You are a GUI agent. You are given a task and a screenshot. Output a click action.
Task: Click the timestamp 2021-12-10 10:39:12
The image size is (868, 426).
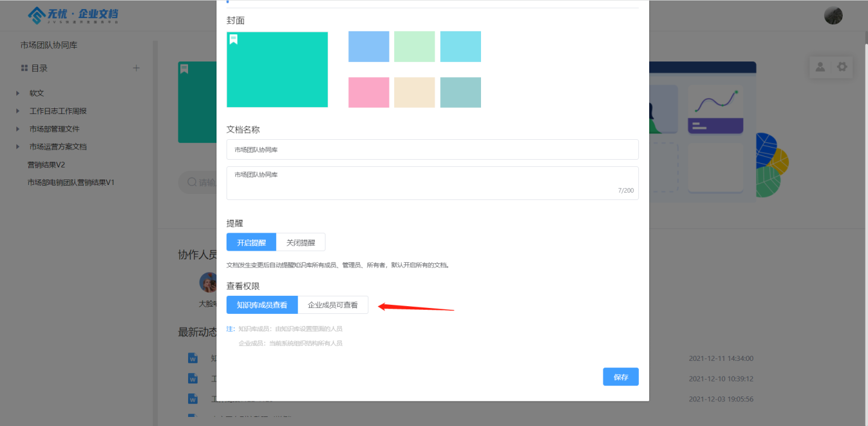coord(721,379)
